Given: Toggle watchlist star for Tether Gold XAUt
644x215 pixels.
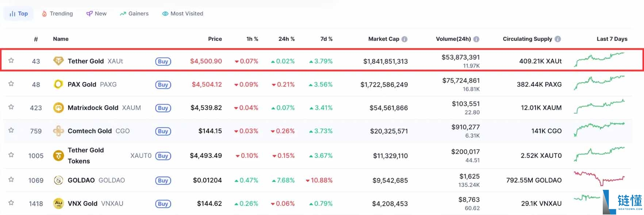Looking at the screenshot, I should click(11, 60).
